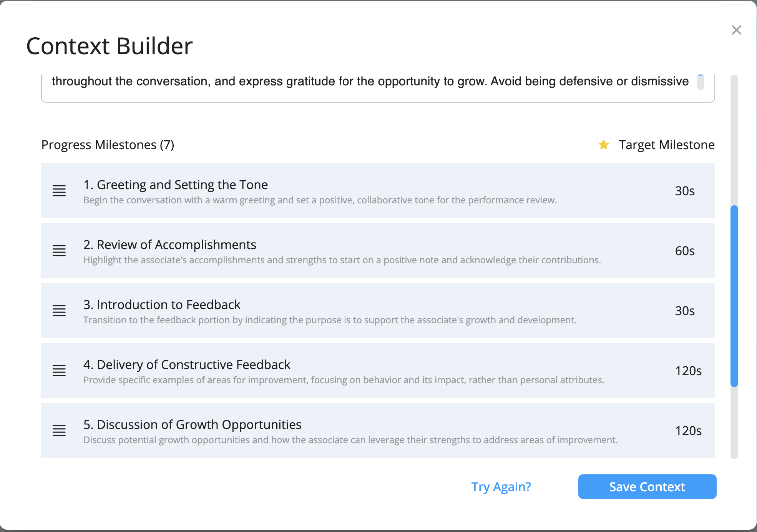Click the reorder icon for Constructive Feedback
Screen dimensions: 757x532
[x=59, y=371]
